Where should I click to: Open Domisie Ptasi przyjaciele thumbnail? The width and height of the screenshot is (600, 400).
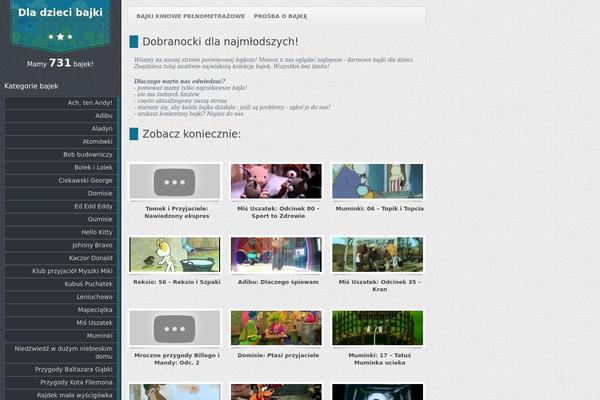point(276,328)
